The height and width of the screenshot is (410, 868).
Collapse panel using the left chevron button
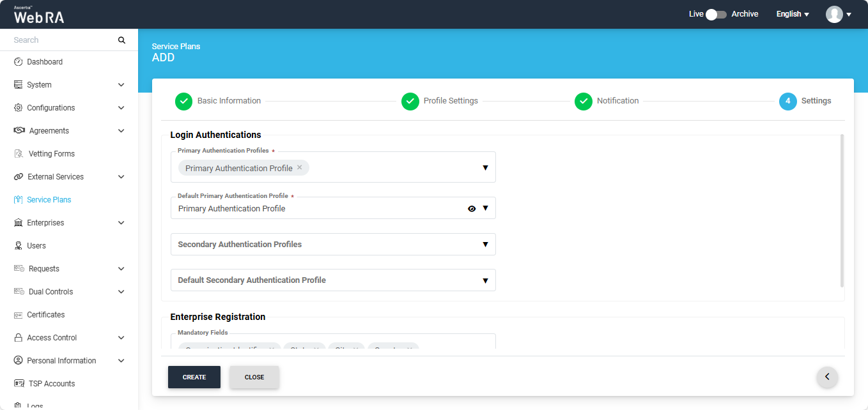point(827,377)
